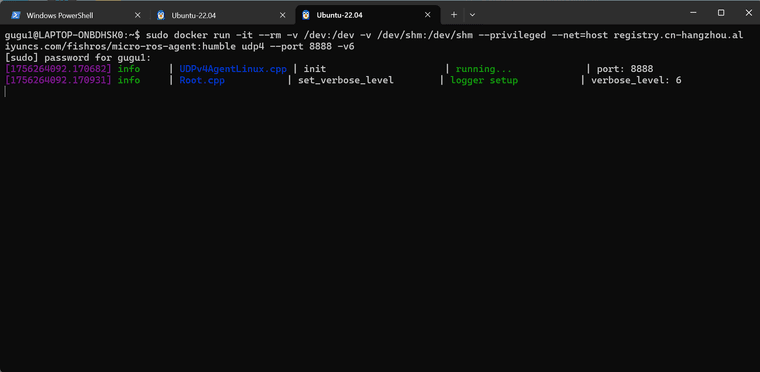Click UDPv4AgentLinux.cpp in the log
The height and width of the screenshot is (372, 760).
pyautogui.click(x=233, y=69)
